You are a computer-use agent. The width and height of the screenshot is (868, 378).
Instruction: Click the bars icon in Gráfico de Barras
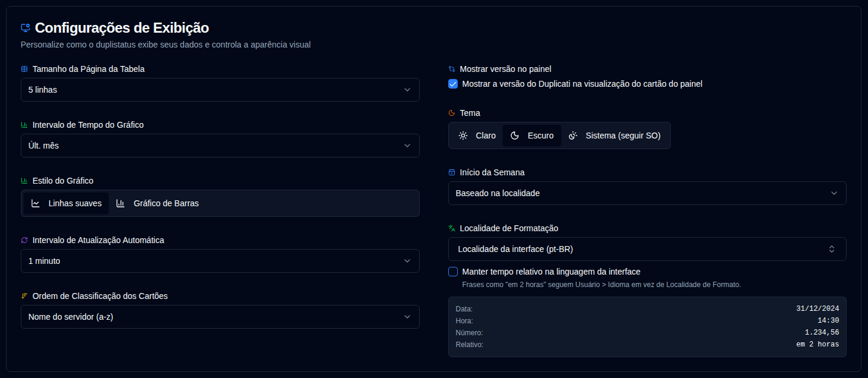(x=121, y=203)
